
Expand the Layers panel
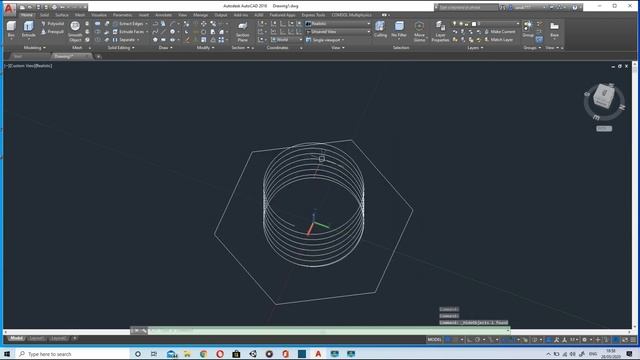tap(475, 48)
